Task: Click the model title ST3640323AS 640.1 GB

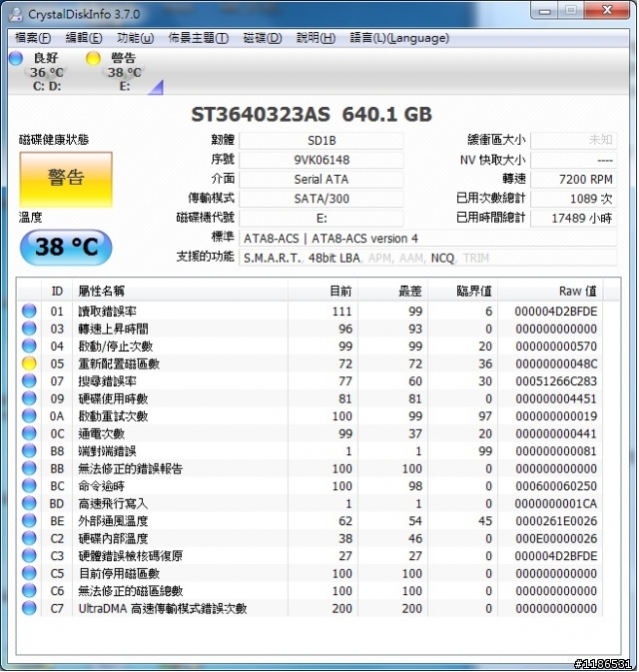Action: pyautogui.click(x=312, y=115)
